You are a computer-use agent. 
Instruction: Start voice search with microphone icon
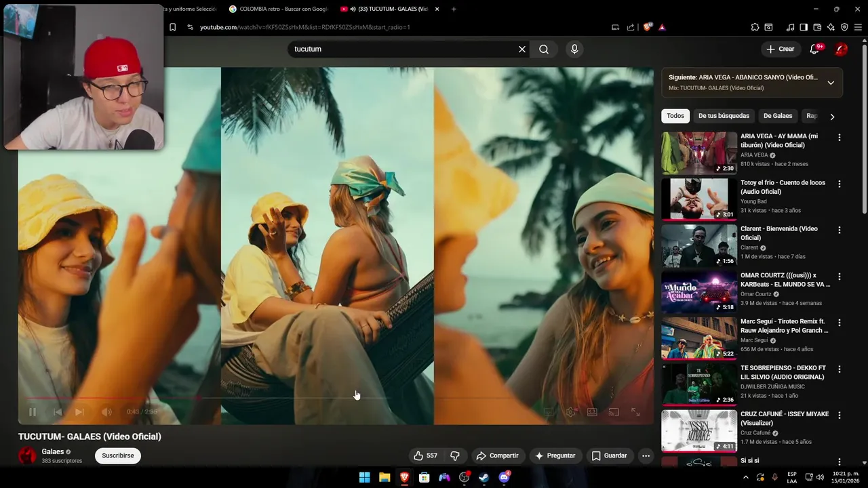pyautogui.click(x=574, y=49)
